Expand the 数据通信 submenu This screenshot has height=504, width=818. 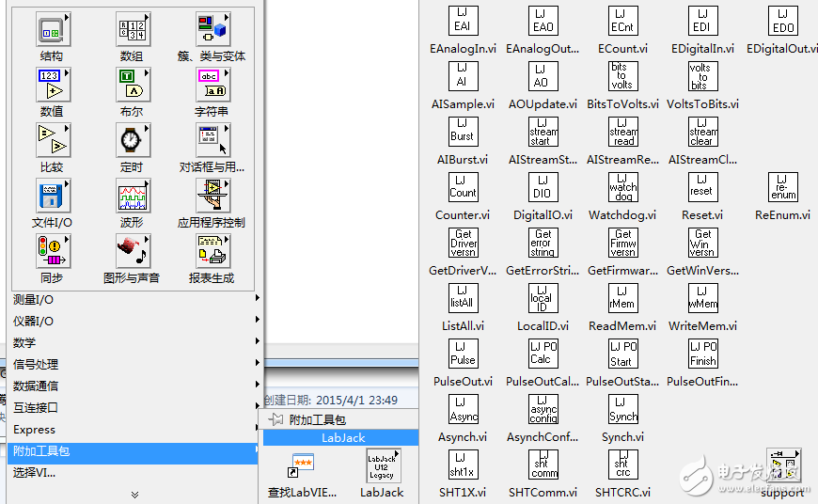tap(134, 386)
